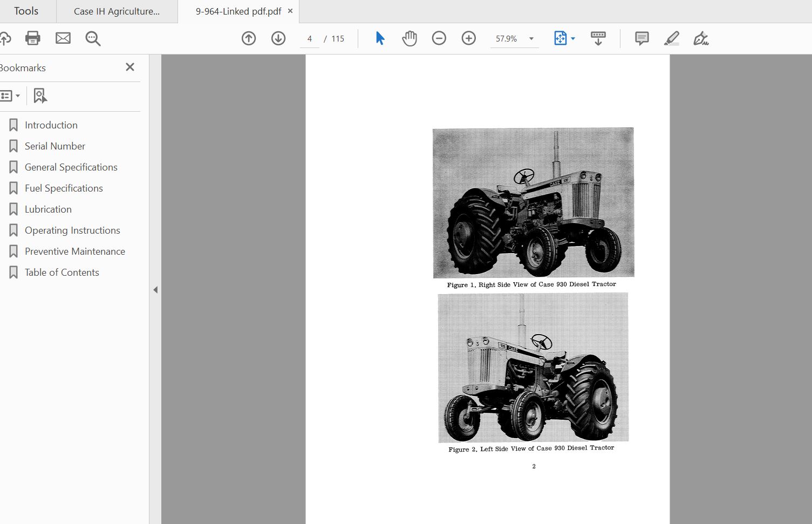
Task: Collapse the Bookmarks pane with divider arrow
Action: (x=155, y=290)
